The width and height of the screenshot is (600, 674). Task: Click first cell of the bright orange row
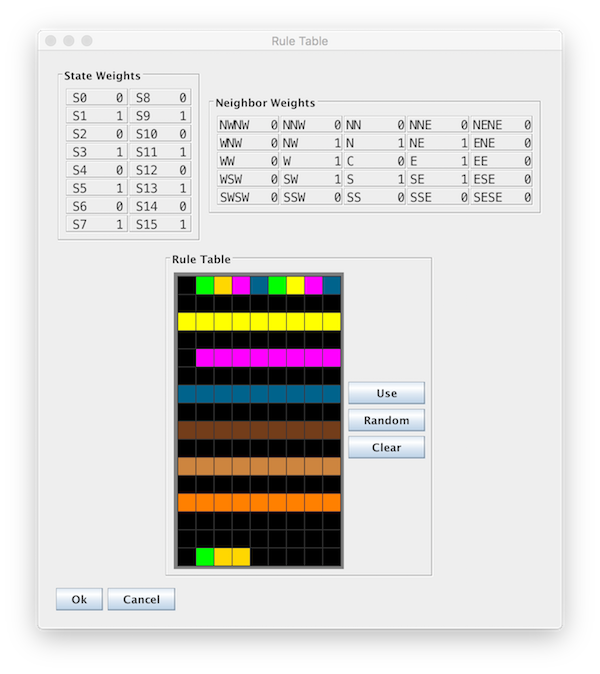(x=187, y=502)
